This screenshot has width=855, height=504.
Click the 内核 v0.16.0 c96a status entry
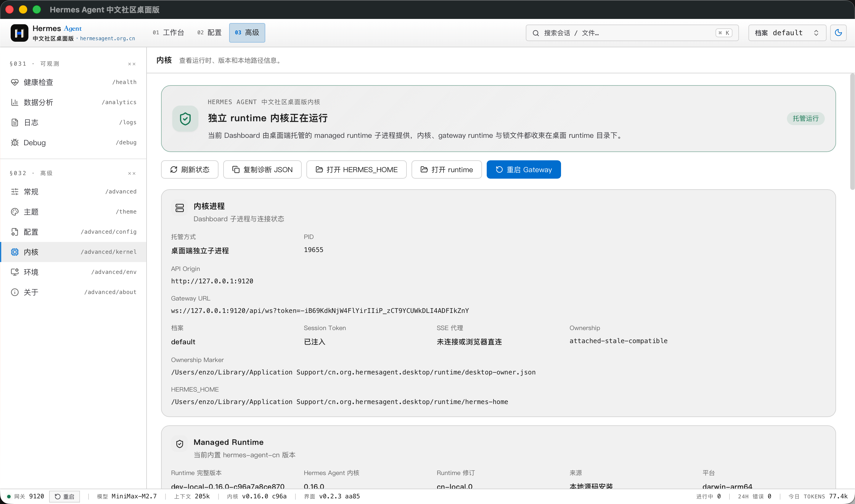(x=257, y=497)
